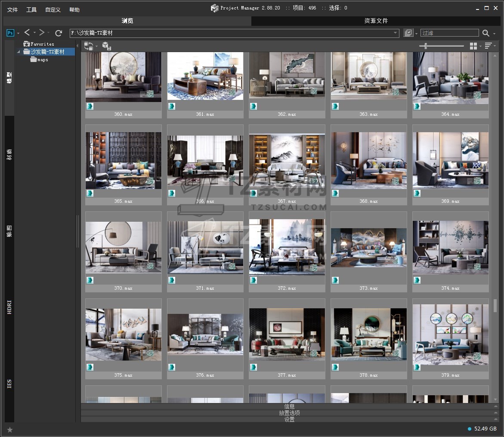Click the Photoshop icon in the navigation toolbar
The image size is (504, 437).
click(x=10, y=33)
